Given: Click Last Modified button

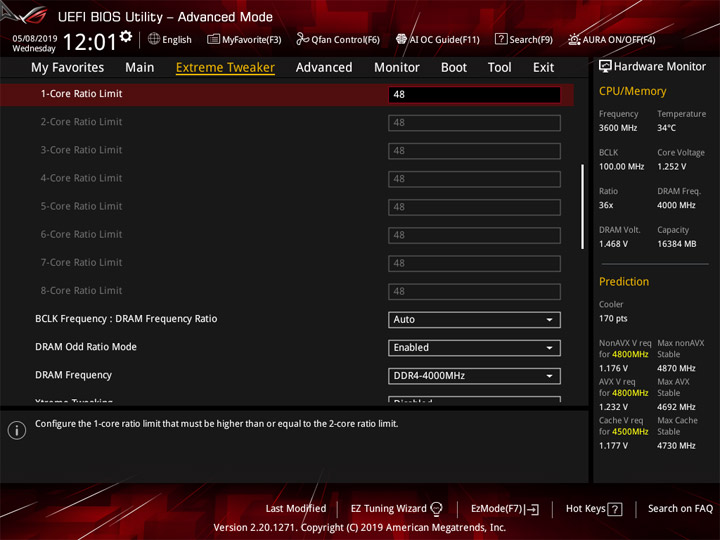Looking at the screenshot, I should click(296, 508).
